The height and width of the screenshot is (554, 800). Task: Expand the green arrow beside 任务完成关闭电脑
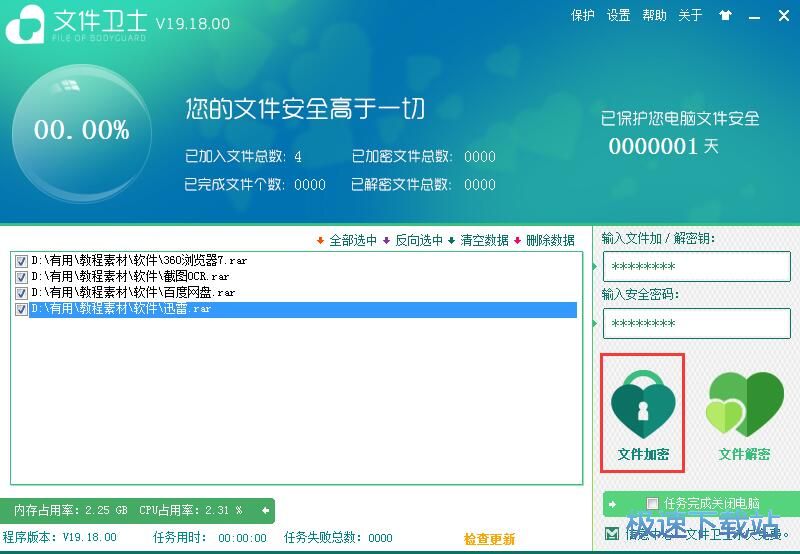(x=612, y=504)
